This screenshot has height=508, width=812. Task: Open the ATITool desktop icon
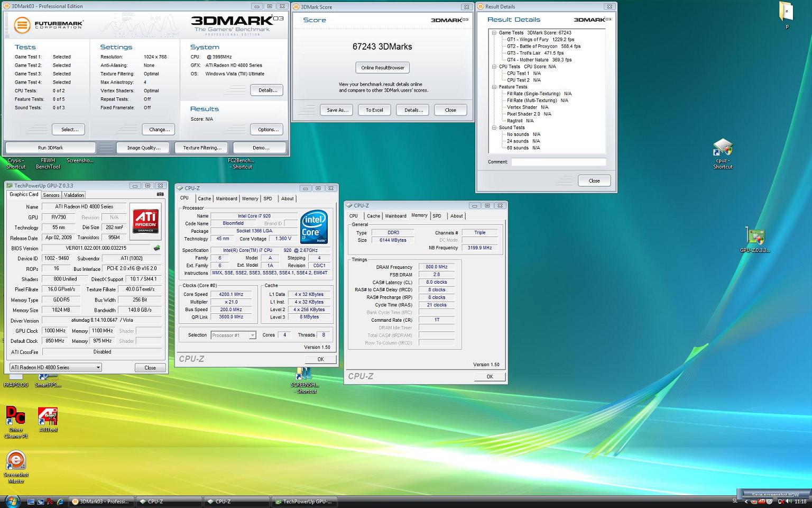pyautogui.click(x=48, y=420)
